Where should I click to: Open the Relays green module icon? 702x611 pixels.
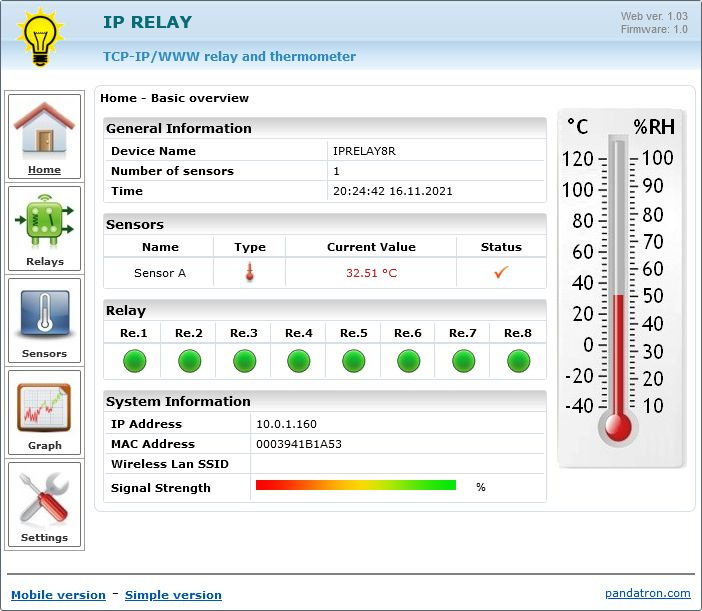[x=44, y=221]
